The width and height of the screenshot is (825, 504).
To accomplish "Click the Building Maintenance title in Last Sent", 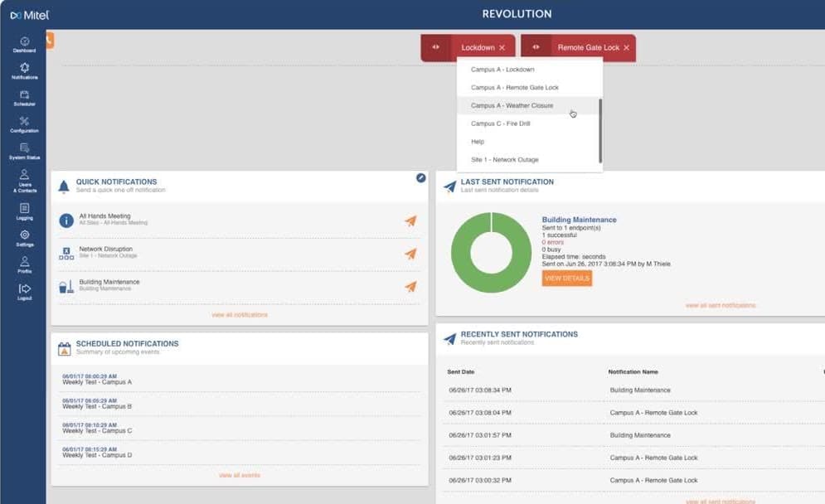I will click(x=579, y=220).
